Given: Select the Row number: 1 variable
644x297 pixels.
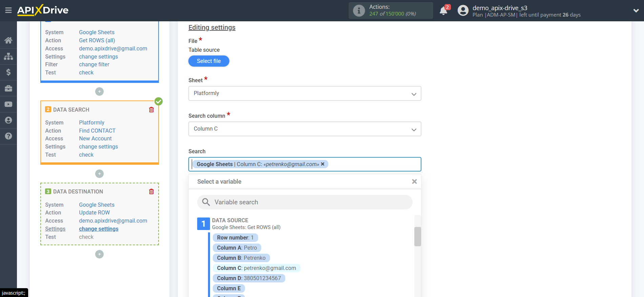Looking at the screenshot, I should (235, 237).
